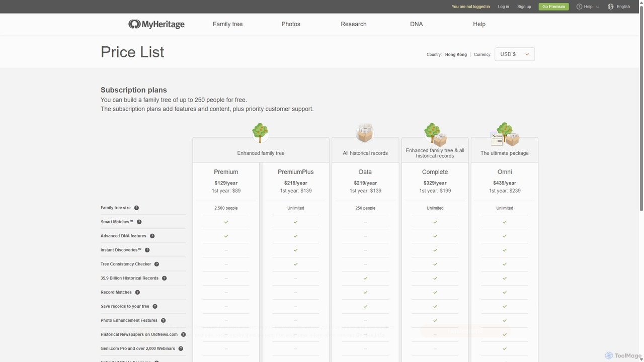This screenshot has width=644, height=362.
Task: Show help icon for Advanced DNA features
Action: (x=152, y=236)
